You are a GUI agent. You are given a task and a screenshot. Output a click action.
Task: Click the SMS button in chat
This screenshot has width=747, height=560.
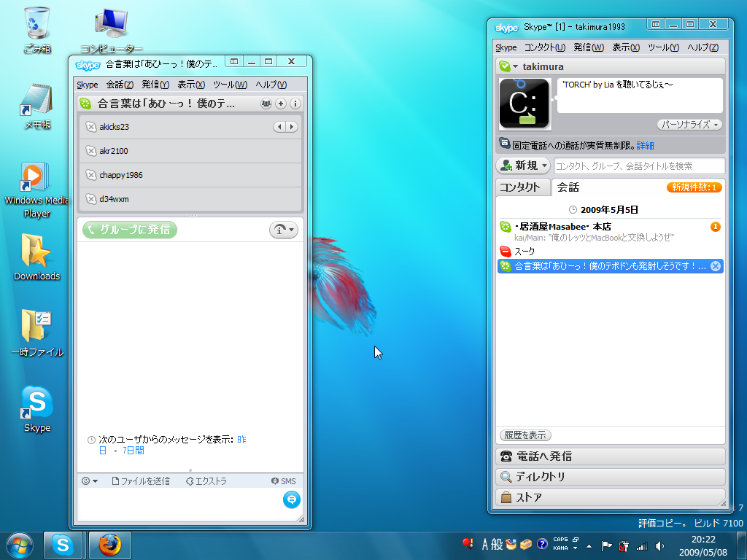click(x=284, y=481)
